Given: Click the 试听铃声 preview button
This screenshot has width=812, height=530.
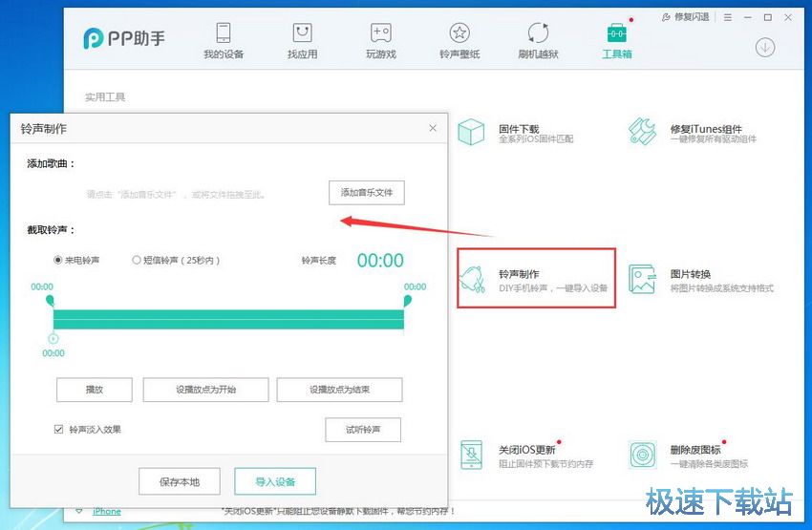Looking at the screenshot, I should point(363,430).
